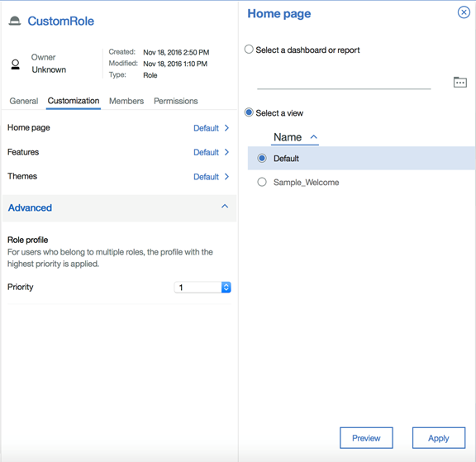The height and width of the screenshot is (462, 476).
Task: Click the Home page chevron arrow
Action: coord(226,128)
